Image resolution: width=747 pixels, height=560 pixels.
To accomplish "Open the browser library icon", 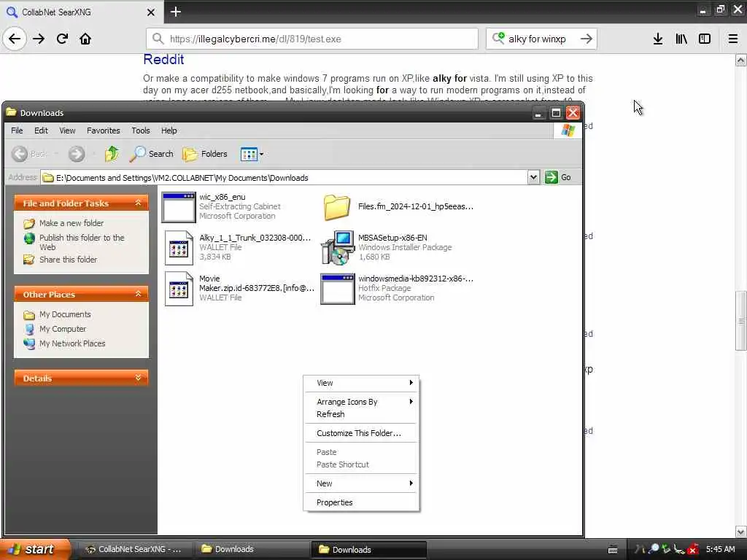I will pyautogui.click(x=681, y=39).
